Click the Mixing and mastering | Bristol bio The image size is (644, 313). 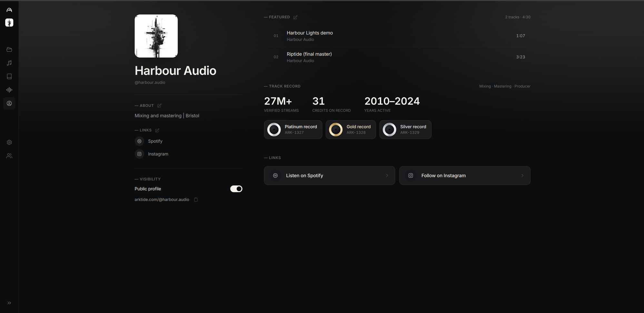tap(167, 116)
